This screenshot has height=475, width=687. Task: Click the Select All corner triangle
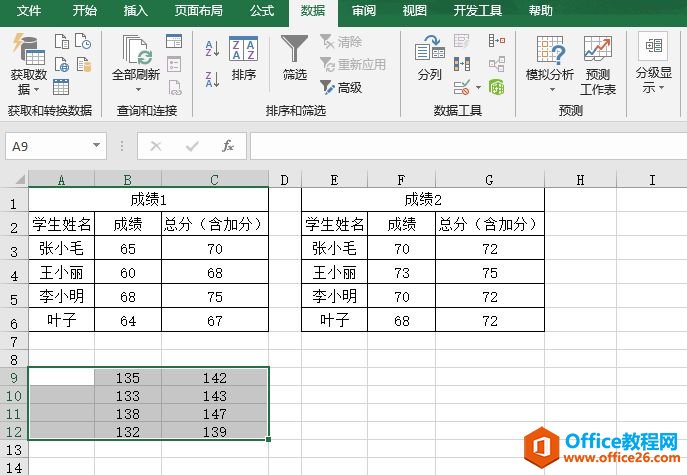click(20, 179)
